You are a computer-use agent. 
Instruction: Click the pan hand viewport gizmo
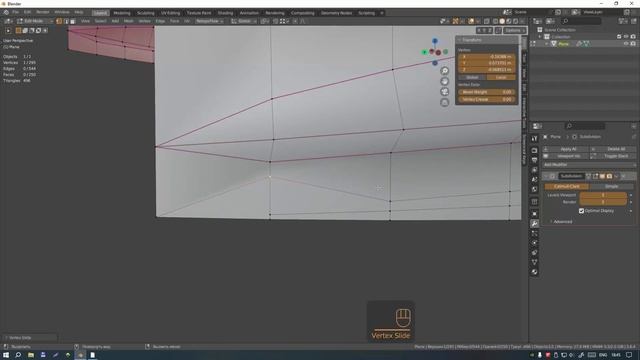tap(444, 81)
